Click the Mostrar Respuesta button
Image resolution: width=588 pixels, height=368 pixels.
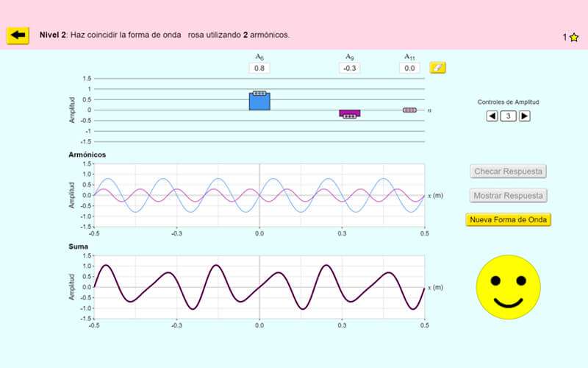pos(508,196)
